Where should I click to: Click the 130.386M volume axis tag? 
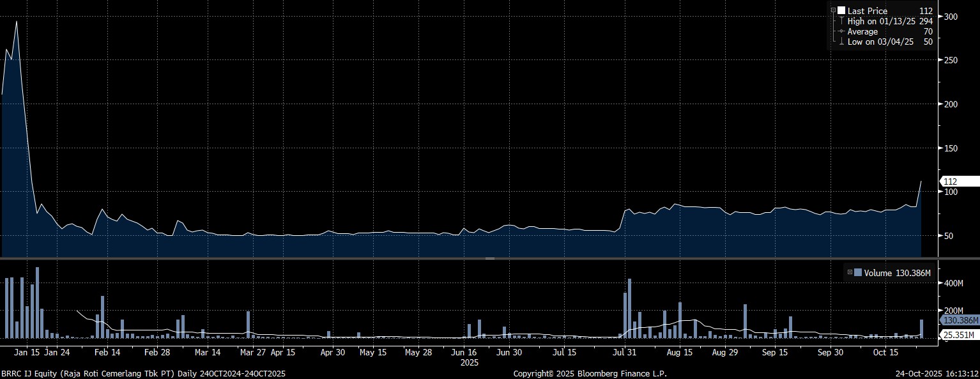(960, 320)
